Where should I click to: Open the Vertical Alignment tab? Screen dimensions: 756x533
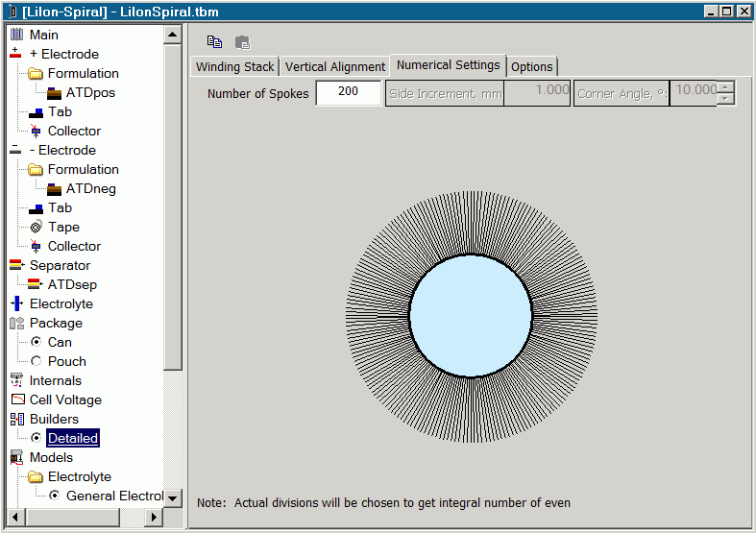(x=334, y=67)
